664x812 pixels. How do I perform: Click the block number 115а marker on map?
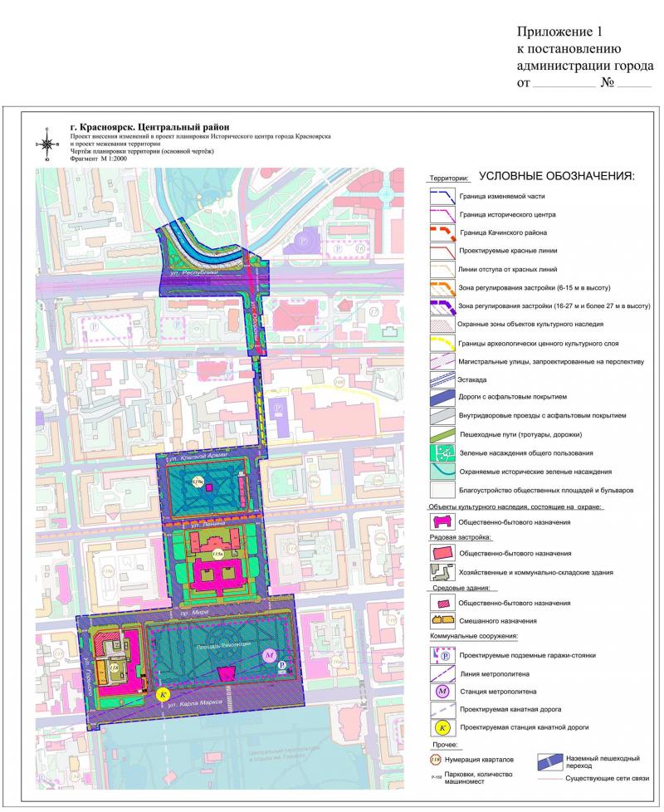(217, 555)
